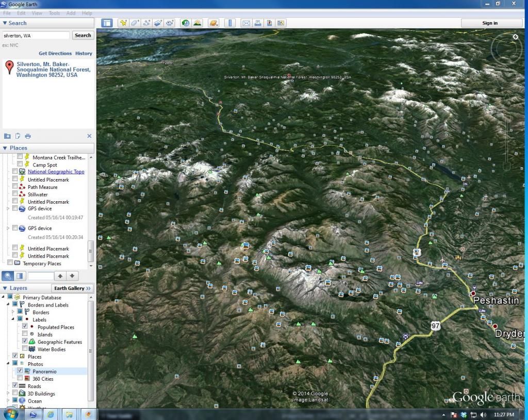Viewport: 528px width, 420px height.
Task: Uncheck the Roads layer checkbox
Action: tap(15, 385)
